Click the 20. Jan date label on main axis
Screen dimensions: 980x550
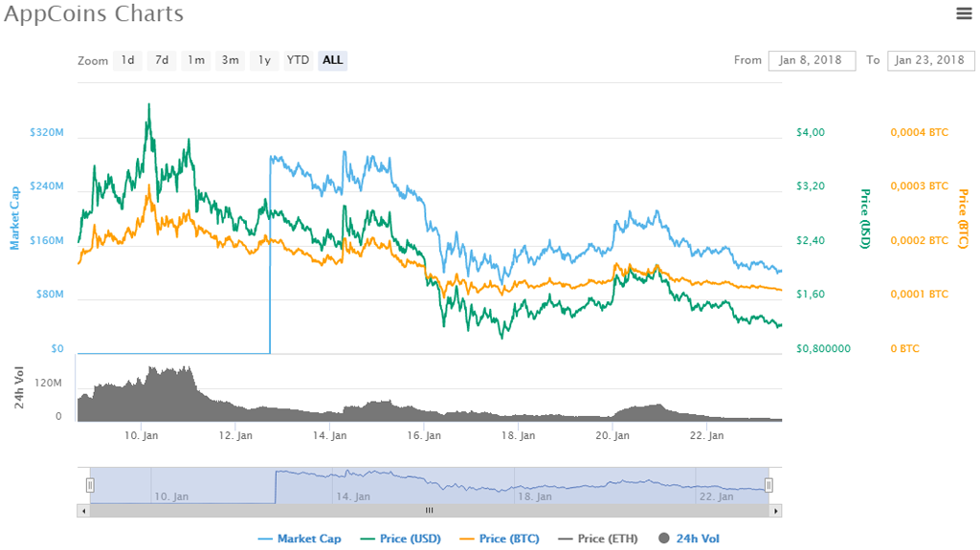click(612, 435)
